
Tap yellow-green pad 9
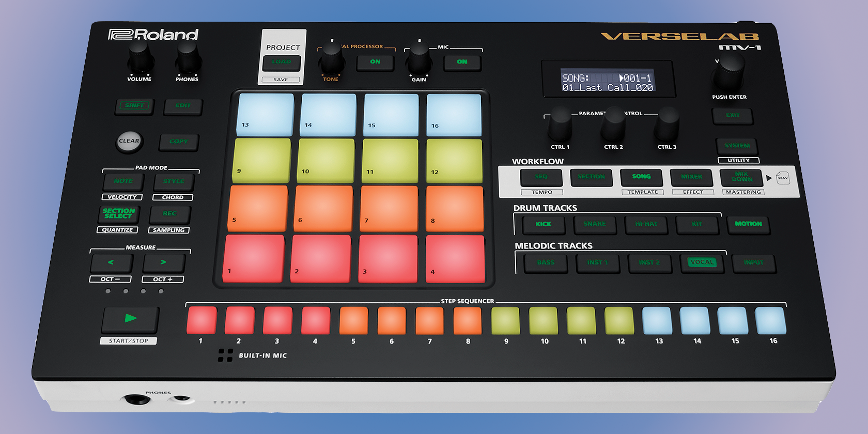click(261, 160)
